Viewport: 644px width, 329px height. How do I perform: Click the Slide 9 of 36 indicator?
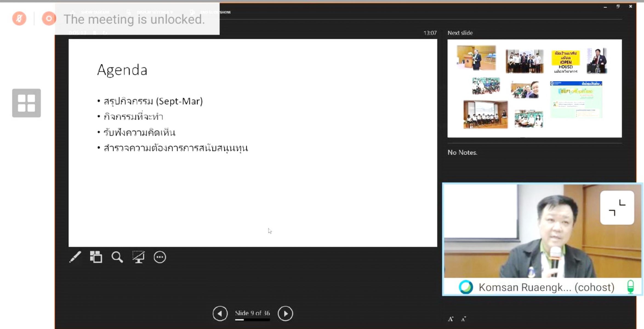pyautogui.click(x=252, y=313)
